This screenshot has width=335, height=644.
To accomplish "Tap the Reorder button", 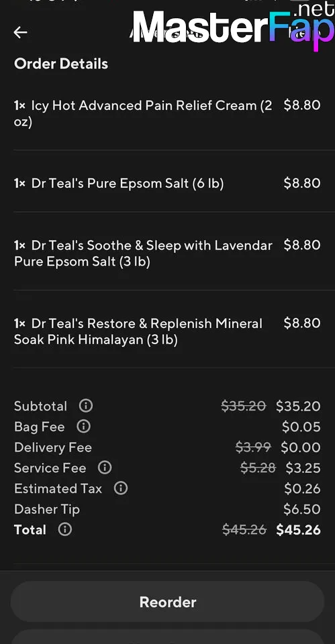I will pyautogui.click(x=167, y=602).
